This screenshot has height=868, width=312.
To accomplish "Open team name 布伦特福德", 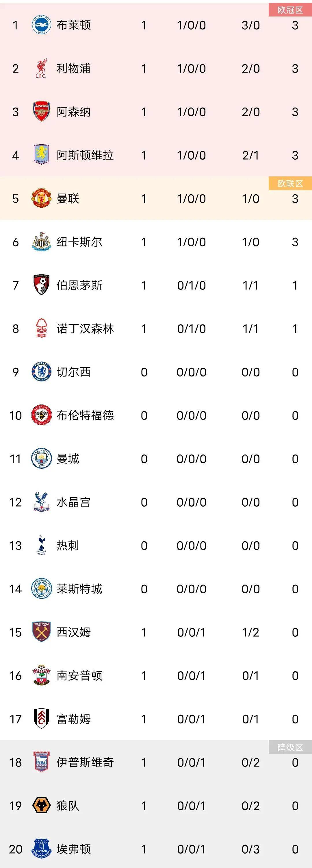I will [x=85, y=415].
